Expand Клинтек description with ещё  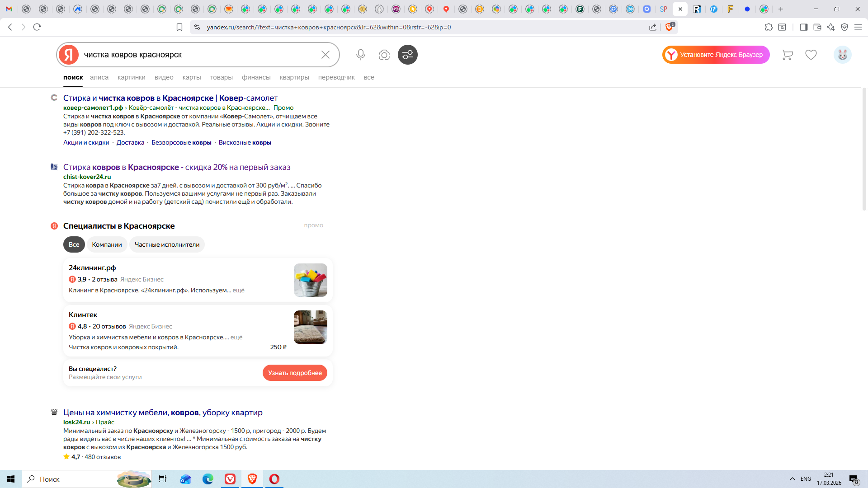click(x=236, y=337)
